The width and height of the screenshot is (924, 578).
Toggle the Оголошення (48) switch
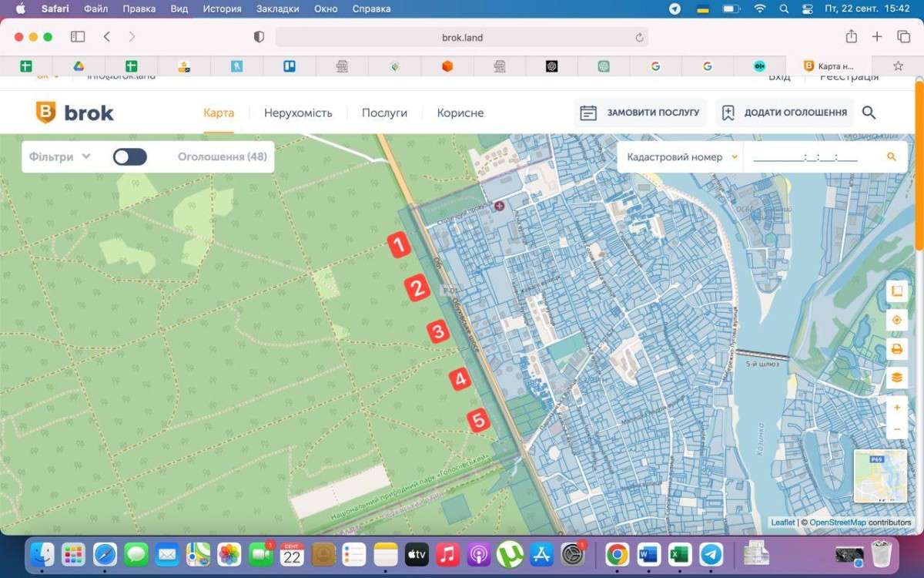pos(130,157)
